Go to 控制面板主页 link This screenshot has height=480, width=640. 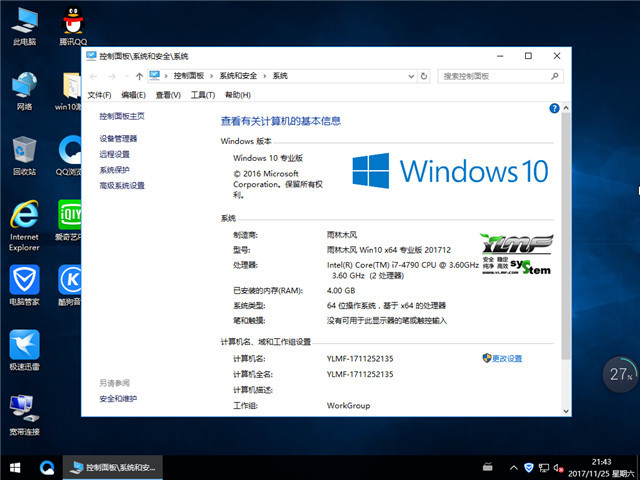[x=122, y=116]
